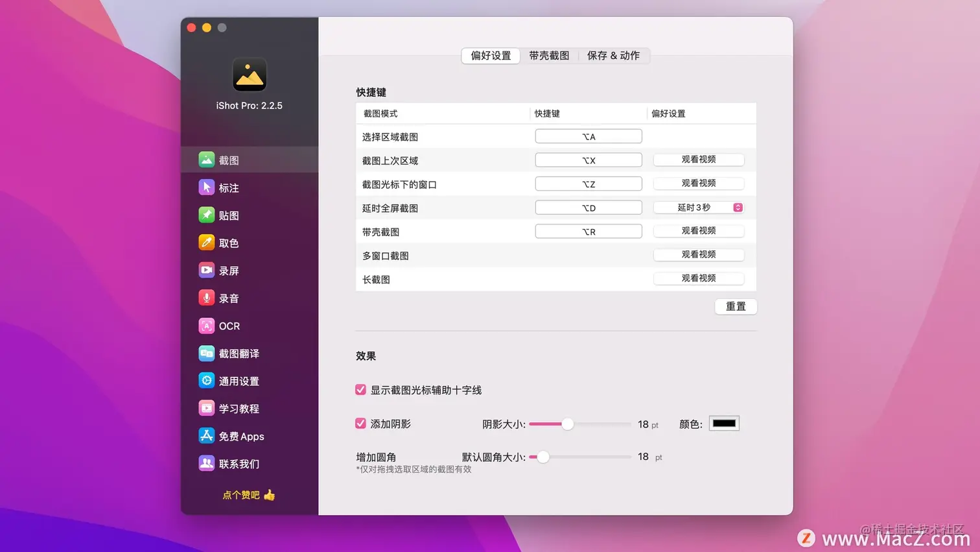Open the 取色 color picker sidebar icon
The width and height of the screenshot is (980, 552).
206,243
